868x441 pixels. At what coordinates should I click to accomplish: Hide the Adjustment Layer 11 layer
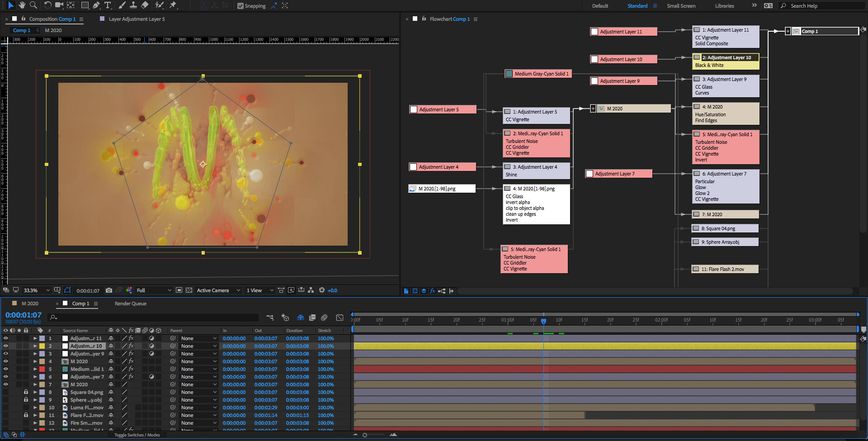[6, 338]
